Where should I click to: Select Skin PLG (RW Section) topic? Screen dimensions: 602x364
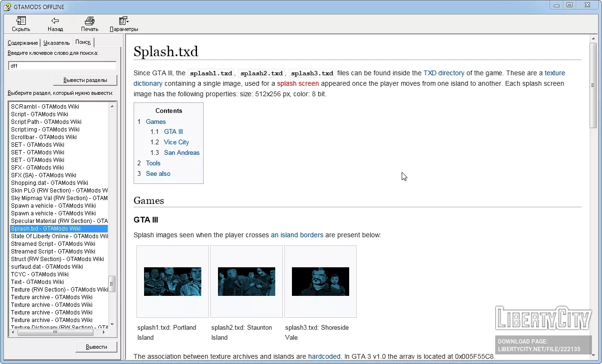(59, 191)
